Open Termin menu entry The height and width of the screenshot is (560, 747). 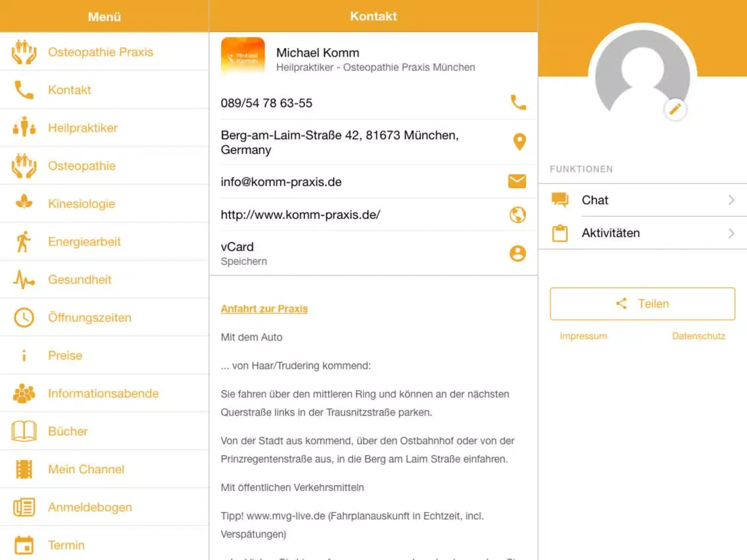click(x=105, y=544)
